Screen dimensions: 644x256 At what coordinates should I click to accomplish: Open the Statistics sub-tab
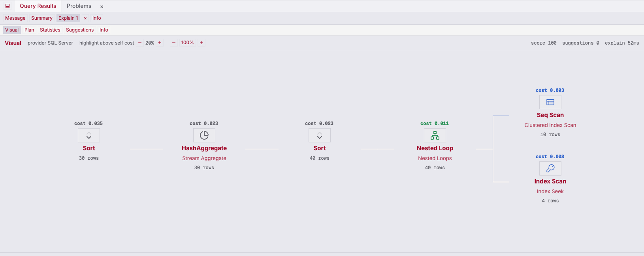pos(50,30)
